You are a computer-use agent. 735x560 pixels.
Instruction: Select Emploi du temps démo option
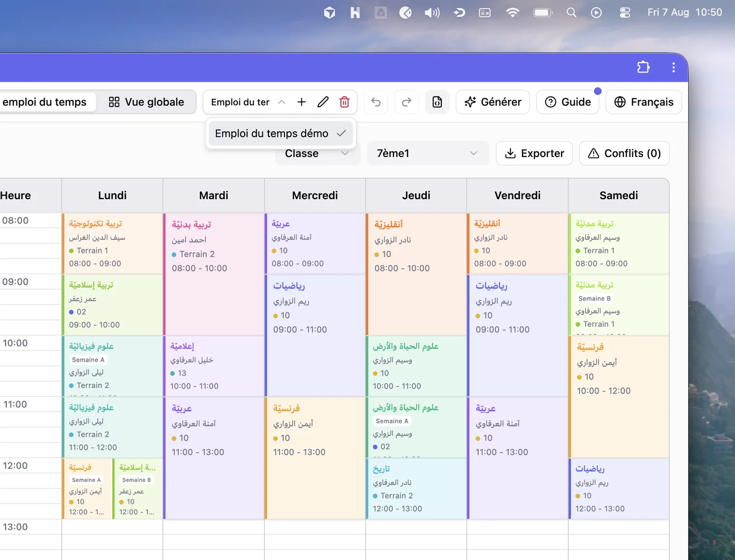[280, 134]
